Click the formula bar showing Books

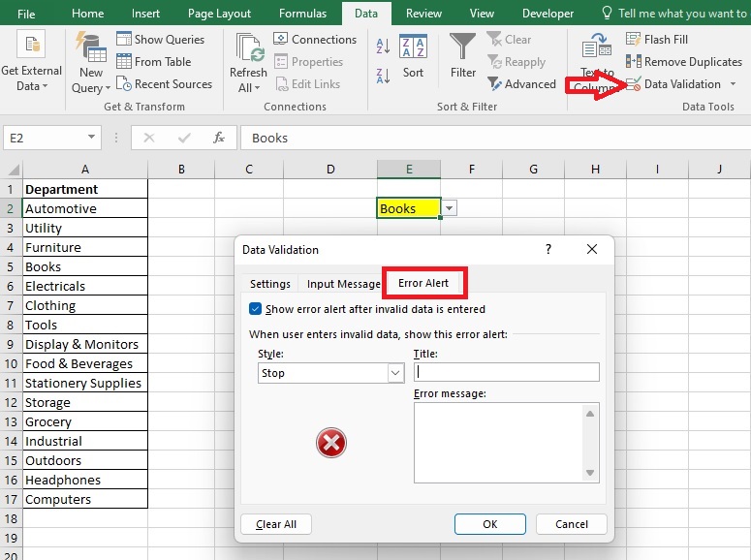pos(496,138)
